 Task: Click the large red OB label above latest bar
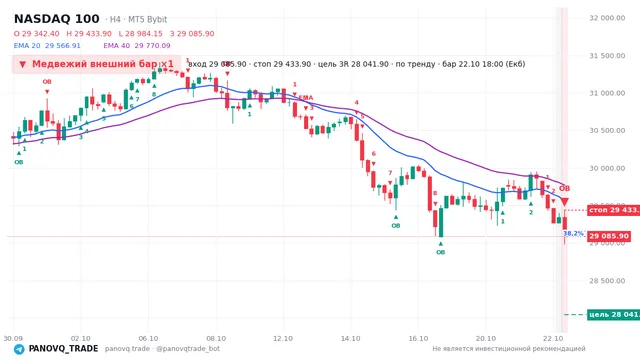564,189
